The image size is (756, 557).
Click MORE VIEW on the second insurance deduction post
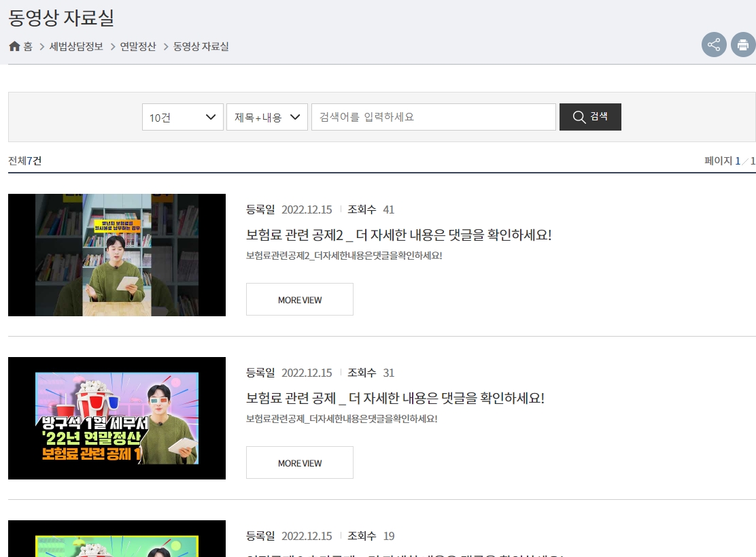tap(299, 462)
